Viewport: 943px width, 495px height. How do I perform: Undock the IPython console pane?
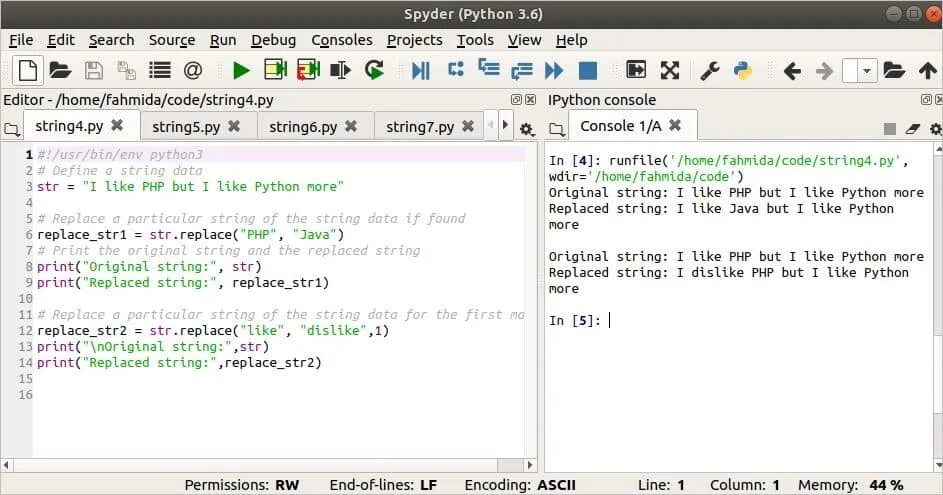pyautogui.click(x=926, y=100)
